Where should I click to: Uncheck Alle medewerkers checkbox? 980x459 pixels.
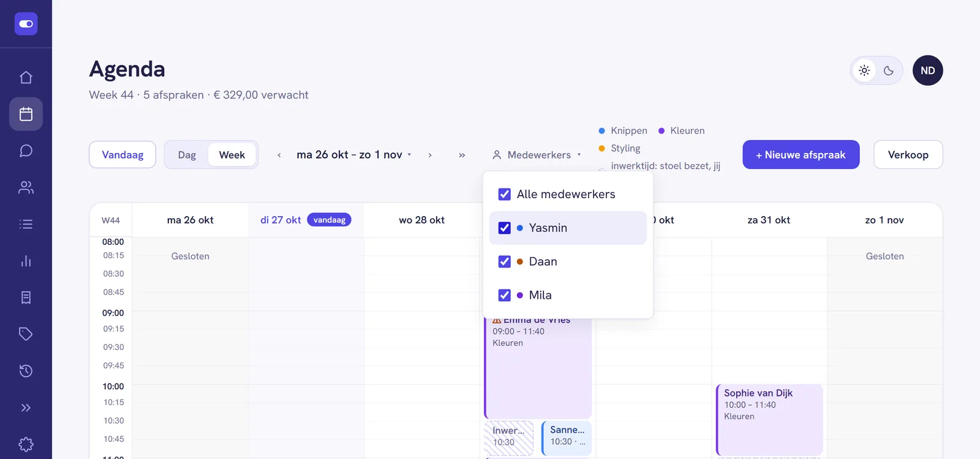505,194
